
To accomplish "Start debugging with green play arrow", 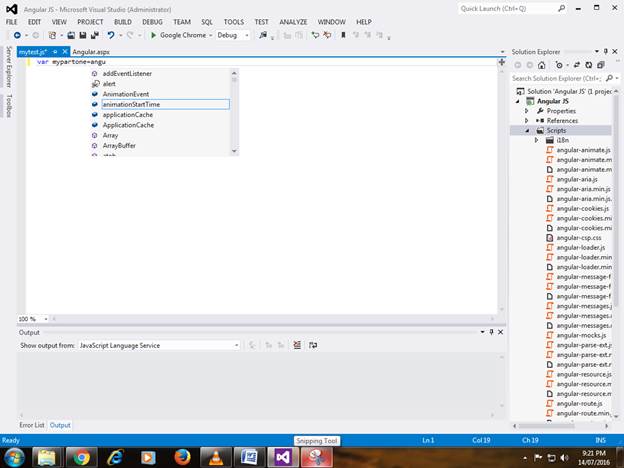I will 153,35.
